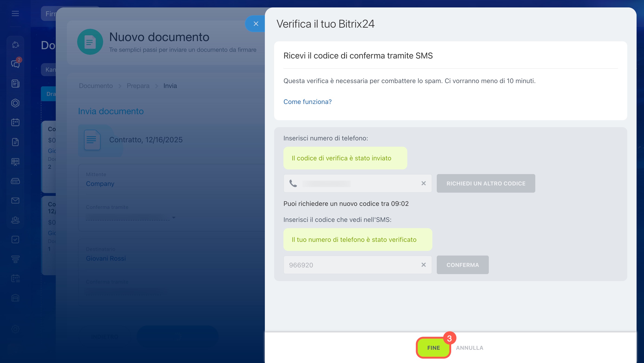Expand the Mittente Conferma tramite dropdown
Viewport: 644px width, 363px height.
(x=174, y=218)
